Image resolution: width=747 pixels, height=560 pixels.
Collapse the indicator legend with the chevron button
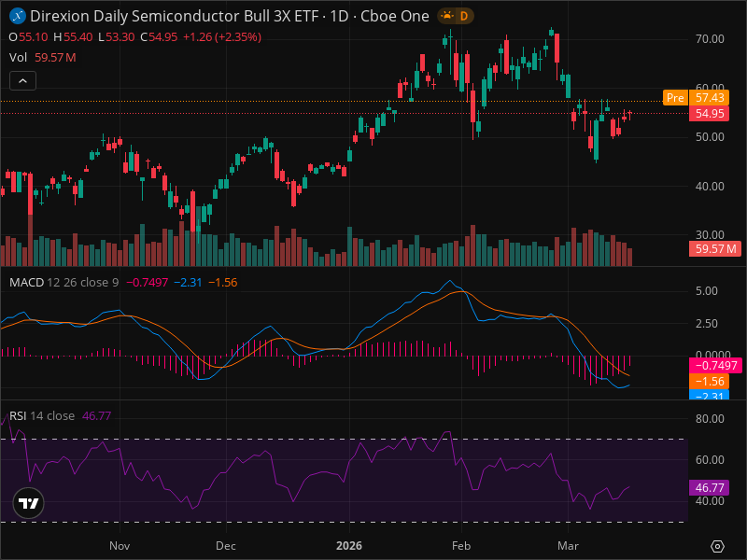click(x=22, y=81)
